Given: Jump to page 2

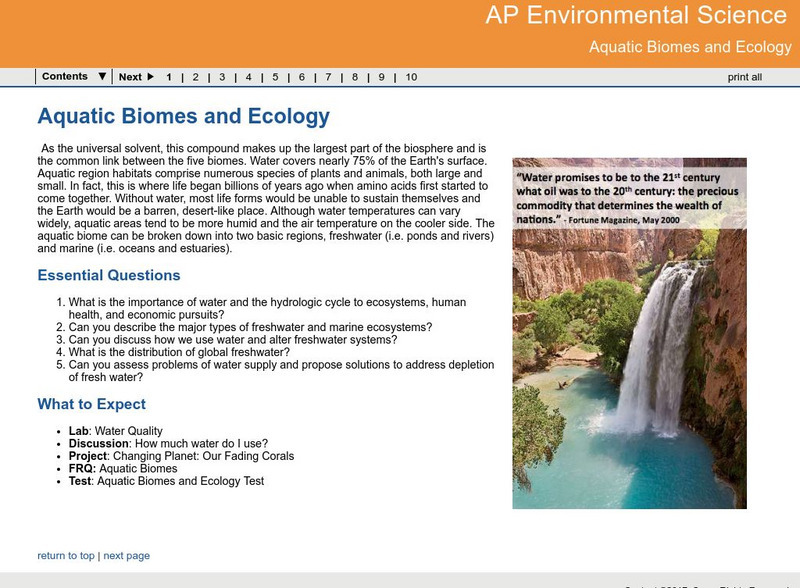Looking at the screenshot, I should [x=196, y=77].
